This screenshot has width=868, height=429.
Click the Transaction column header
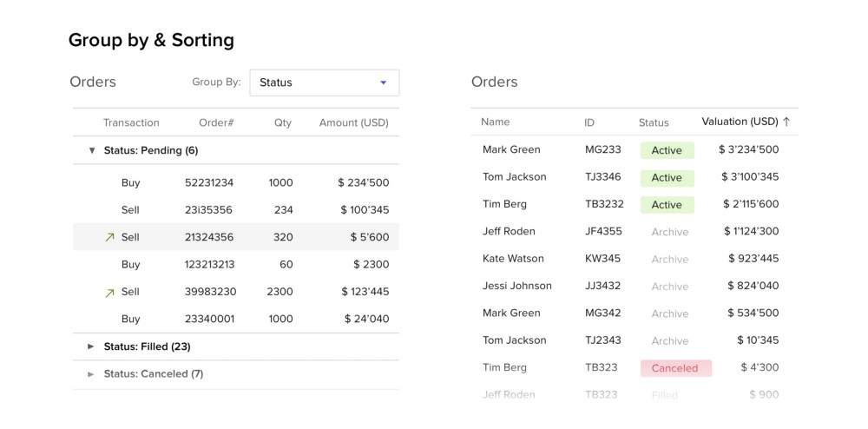tap(131, 122)
